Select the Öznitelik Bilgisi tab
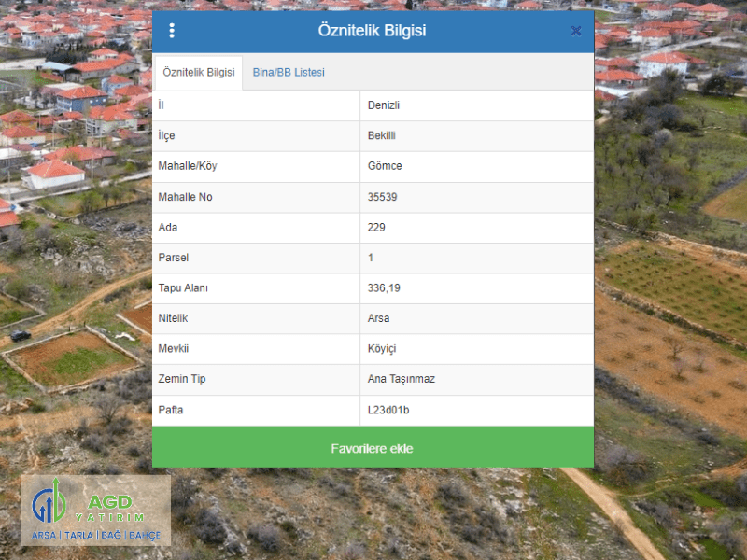The image size is (747, 560). (198, 73)
